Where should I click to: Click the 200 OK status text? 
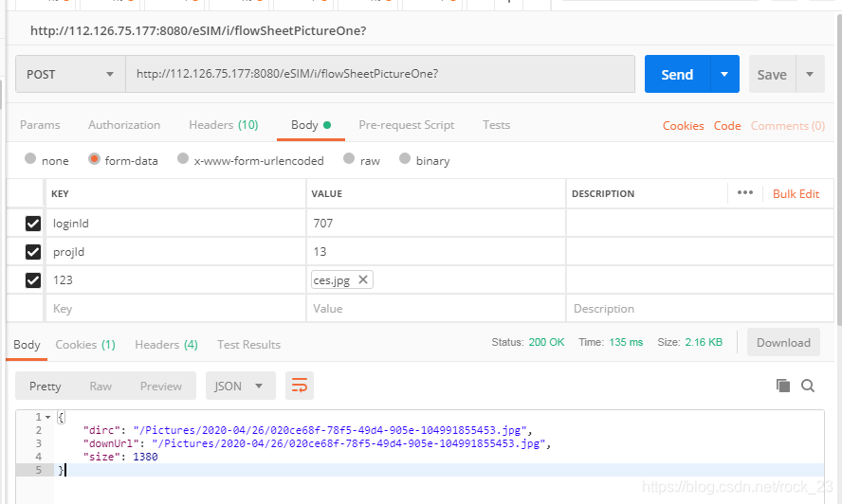click(546, 342)
